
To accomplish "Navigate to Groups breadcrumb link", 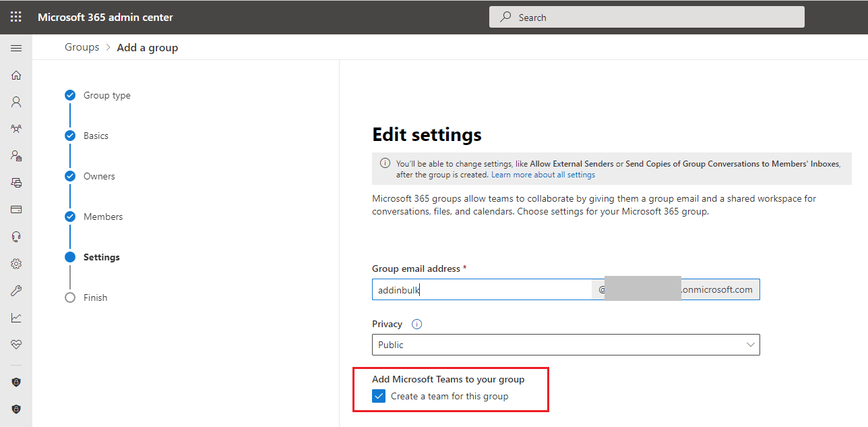I will [x=82, y=47].
